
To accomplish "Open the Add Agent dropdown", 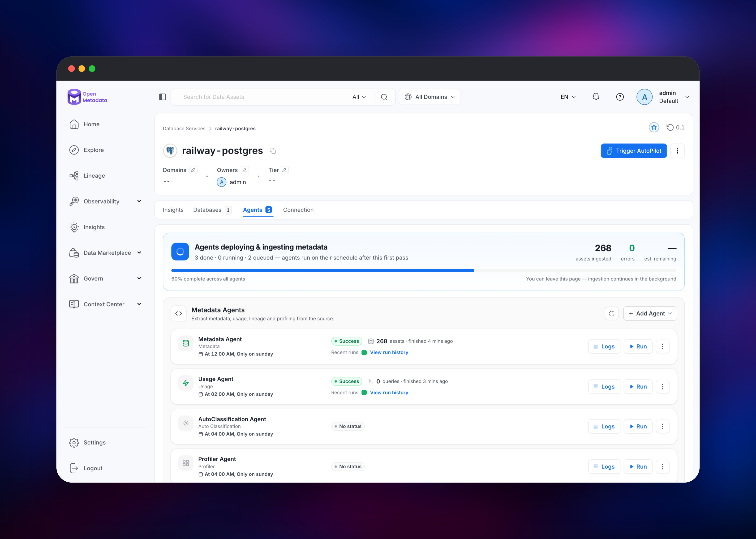I will pos(650,313).
